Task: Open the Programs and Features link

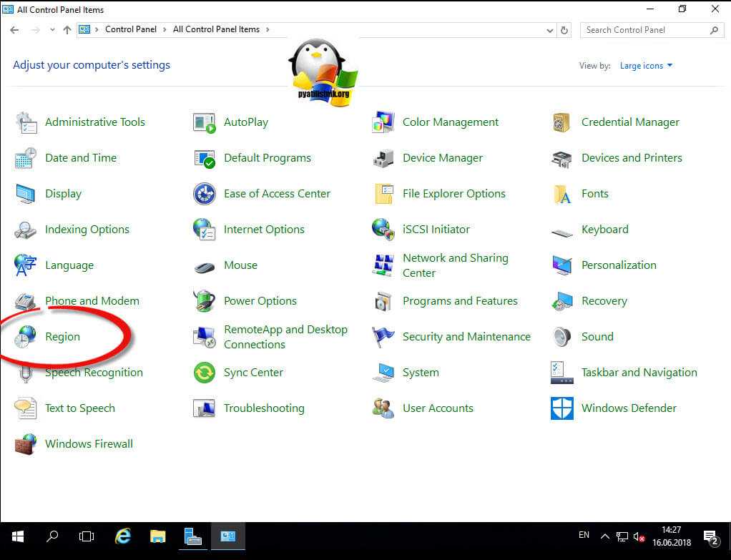Action: (460, 301)
